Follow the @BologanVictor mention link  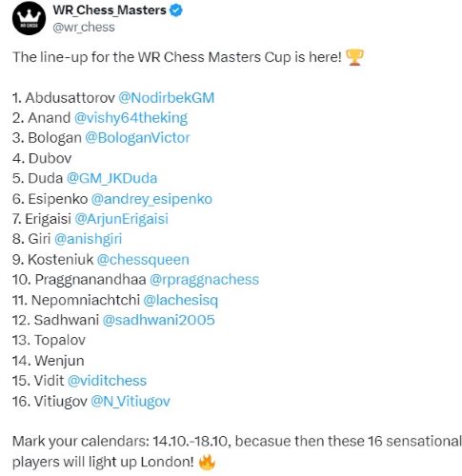[137, 138]
